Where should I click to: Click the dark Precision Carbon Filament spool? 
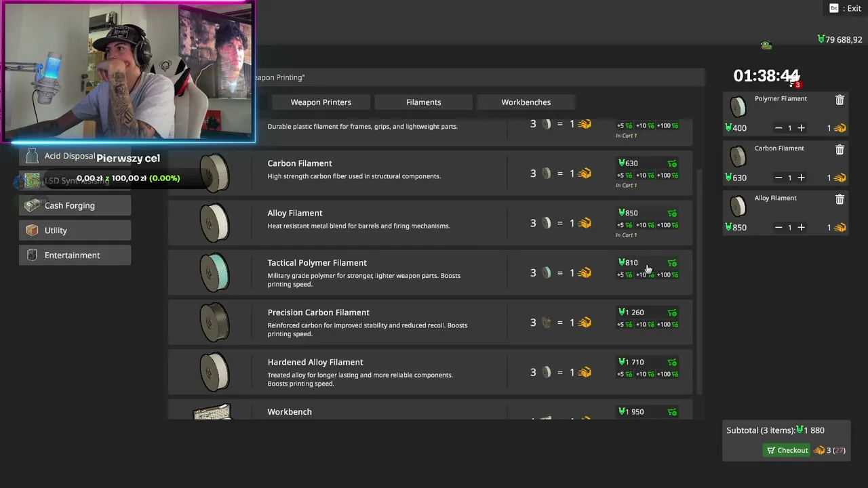pos(214,322)
